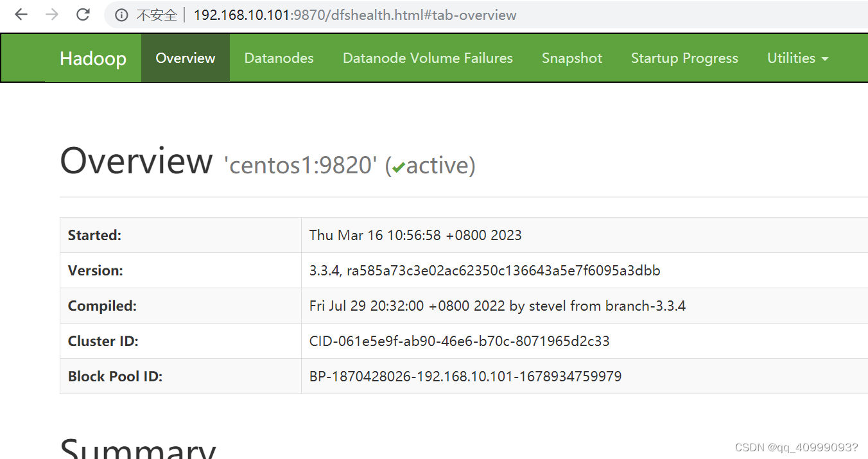Click the Overview page heading
Image resolution: width=868 pixels, height=459 pixels.
pyautogui.click(x=136, y=161)
